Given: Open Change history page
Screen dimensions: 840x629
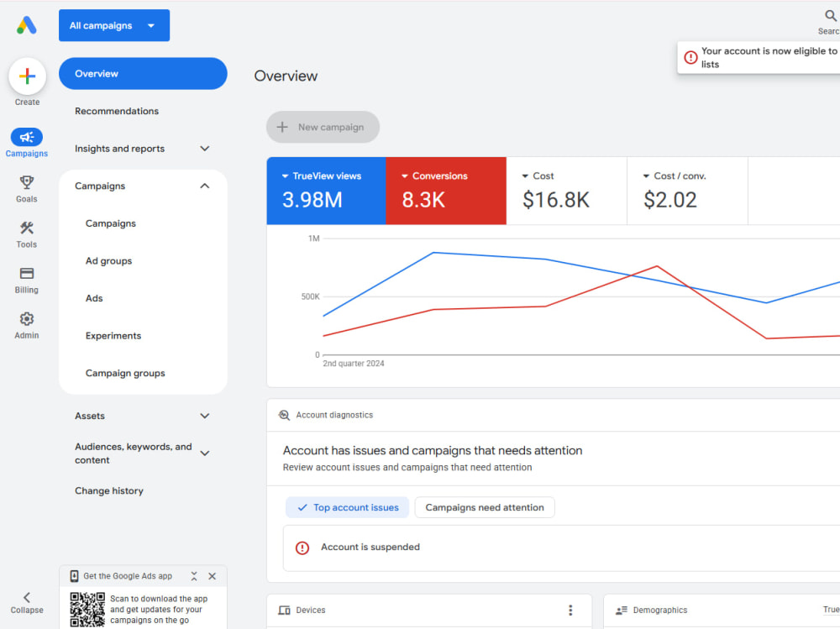Looking at the screenshot, I should tap(108, 490).
